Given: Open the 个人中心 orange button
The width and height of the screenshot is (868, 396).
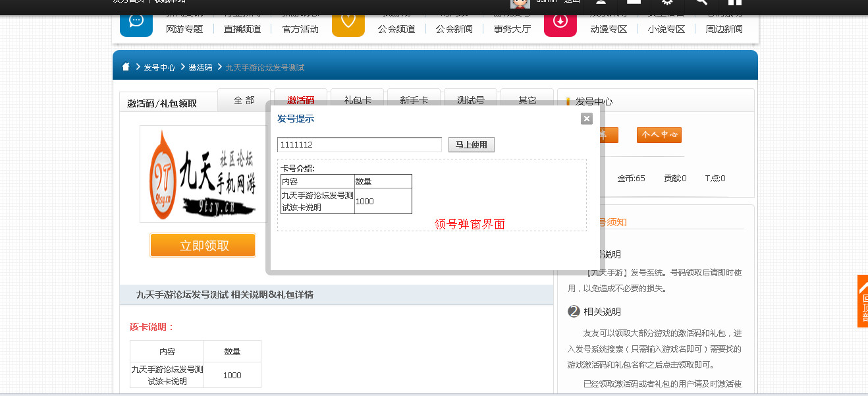Looking at the screenshot, I should (659, 135).
